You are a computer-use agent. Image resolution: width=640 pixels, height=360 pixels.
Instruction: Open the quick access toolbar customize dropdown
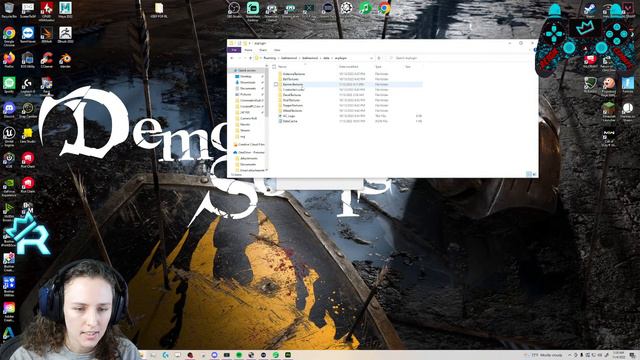[250, 43]
